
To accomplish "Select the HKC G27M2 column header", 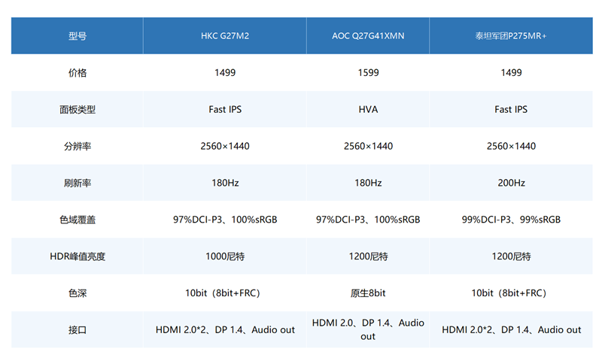I will click(225, 35).
